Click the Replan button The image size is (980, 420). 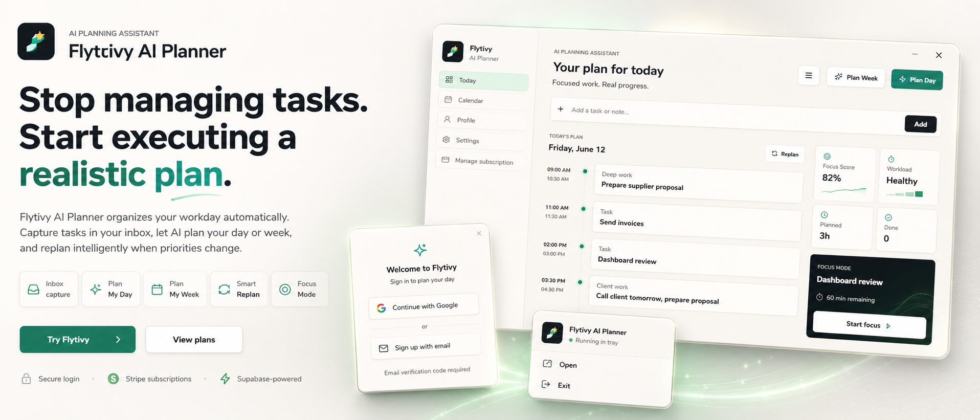point(785,154)
